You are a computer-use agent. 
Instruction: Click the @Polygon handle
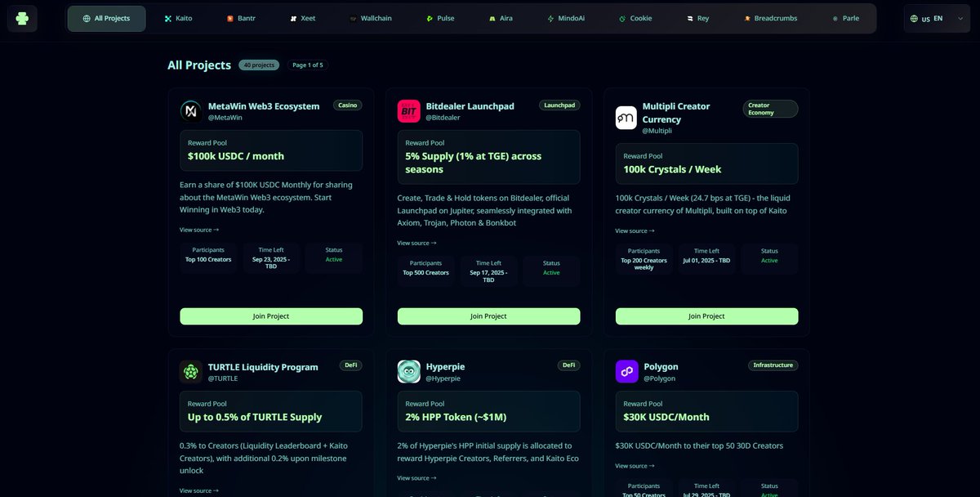(659, 378)
